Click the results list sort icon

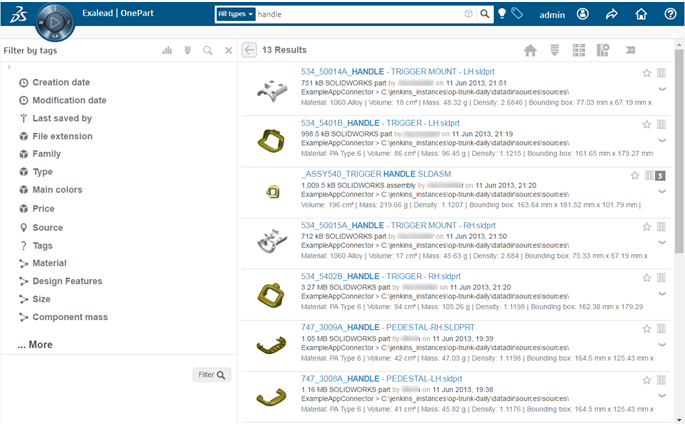[554, 50]
